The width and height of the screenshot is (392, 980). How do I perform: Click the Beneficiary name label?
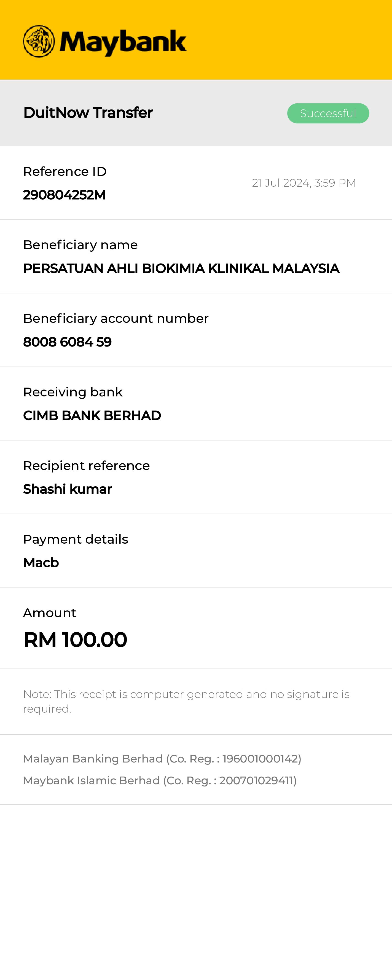pyautogui.click(x=80, y=245)
